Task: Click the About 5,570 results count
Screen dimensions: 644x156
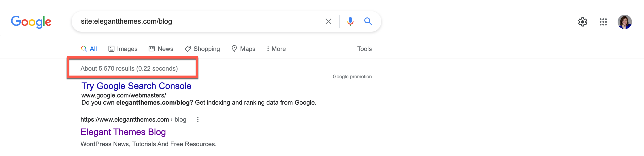Action: tap(129, 68)
